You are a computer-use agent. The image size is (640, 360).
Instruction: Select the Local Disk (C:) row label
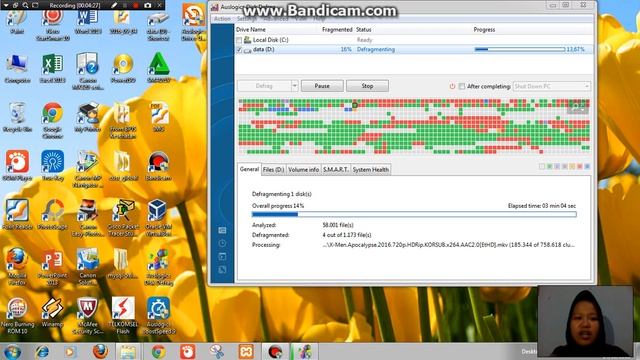(x=270, y=40)
